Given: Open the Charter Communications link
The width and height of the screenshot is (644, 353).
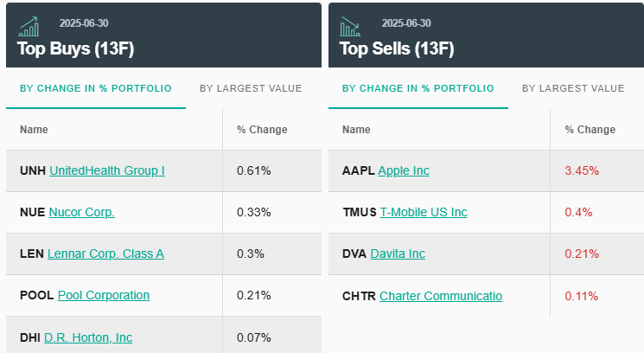Looking at the screenshot, I should [x=441, y=296].
